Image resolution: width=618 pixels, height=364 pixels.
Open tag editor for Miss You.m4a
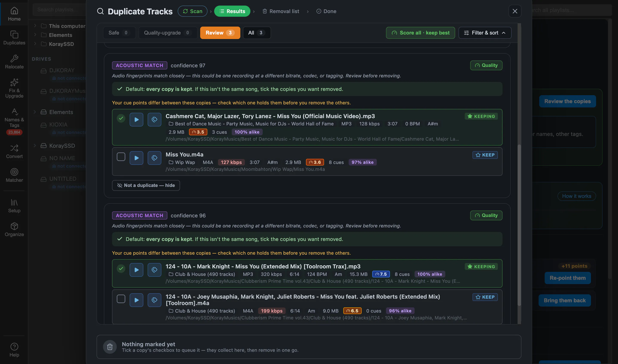(x=154, y=158)
